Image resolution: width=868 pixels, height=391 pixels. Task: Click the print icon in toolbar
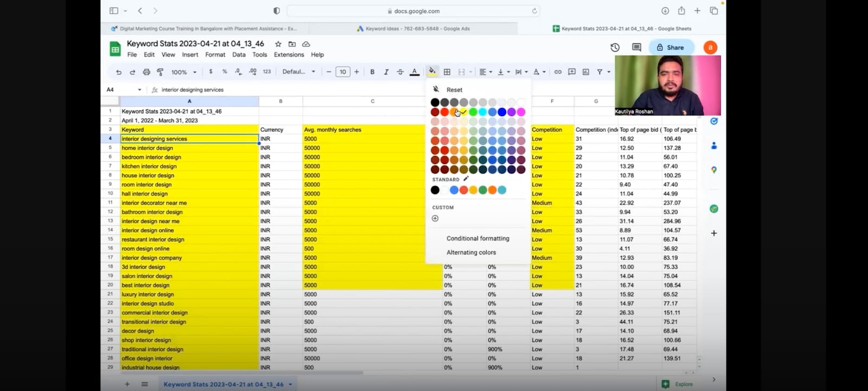point(146,72)
